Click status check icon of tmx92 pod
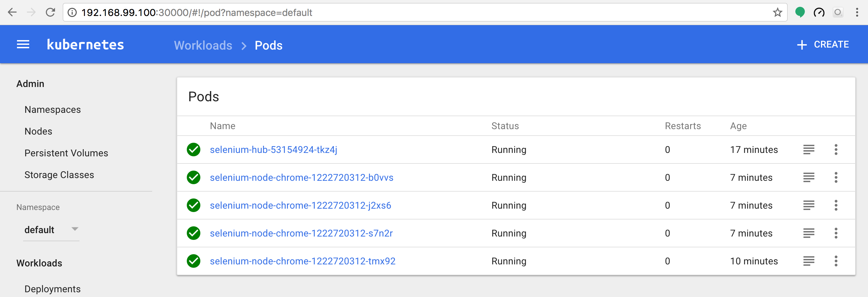Viewport: 868px width, 297px height. pos(194,261)
